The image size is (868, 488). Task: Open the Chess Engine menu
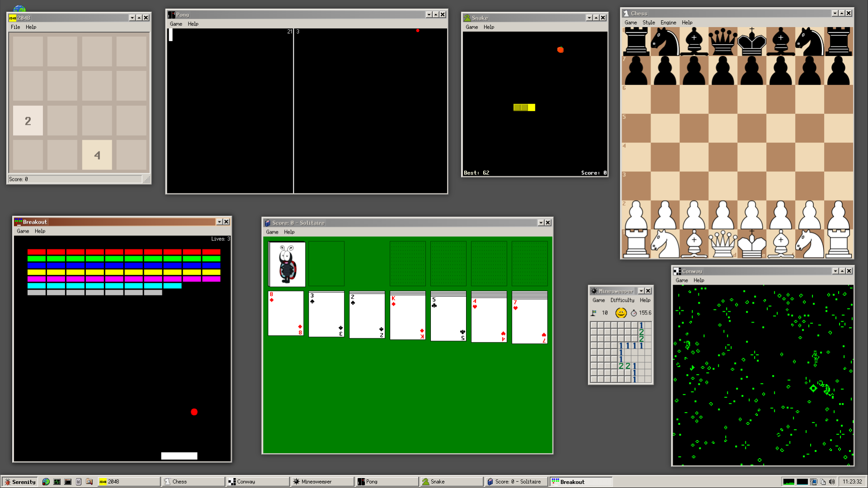[x=668, y=23]
